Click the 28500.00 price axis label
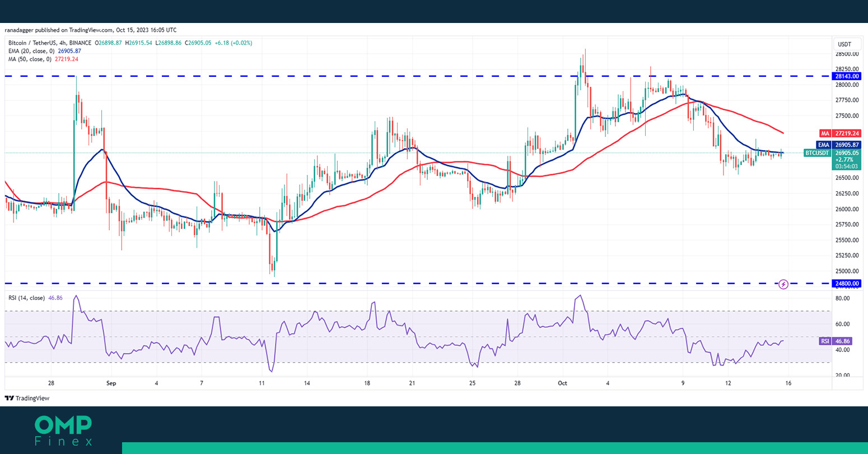 847,54
